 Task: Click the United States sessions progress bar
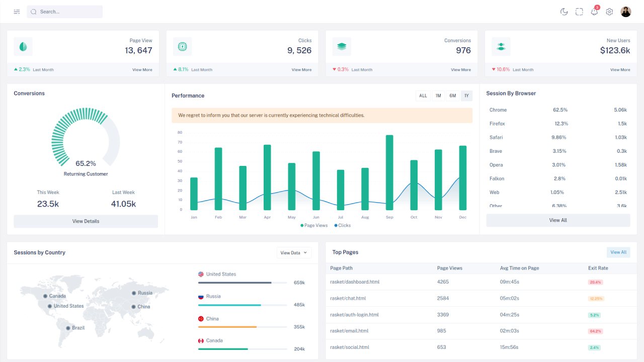pyautogui.click(x=243, y=282)
